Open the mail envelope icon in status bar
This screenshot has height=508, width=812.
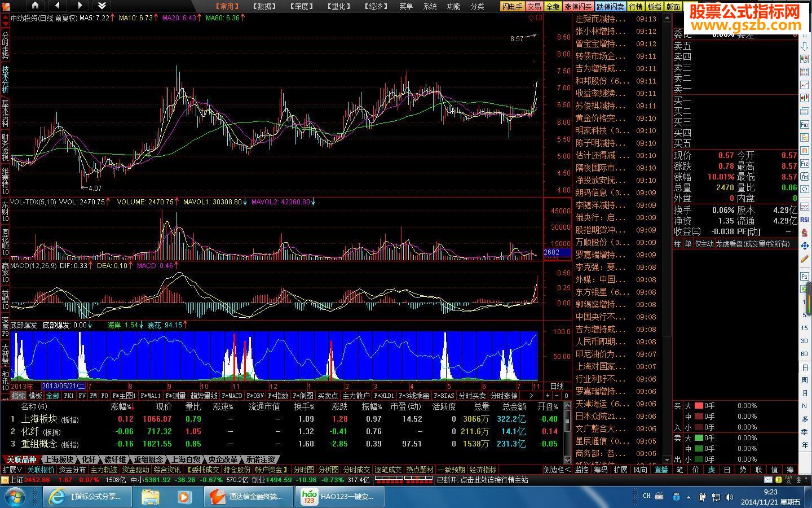click(768, 480)
